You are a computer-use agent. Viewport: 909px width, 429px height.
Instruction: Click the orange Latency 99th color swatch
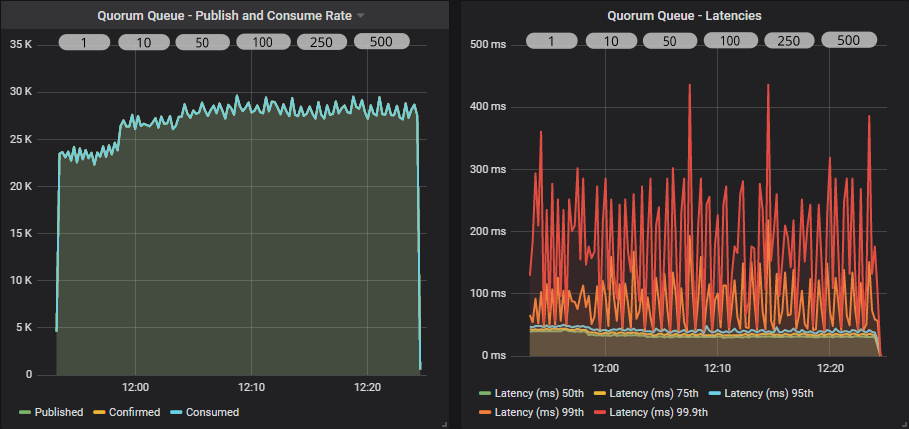pos(486,412)
